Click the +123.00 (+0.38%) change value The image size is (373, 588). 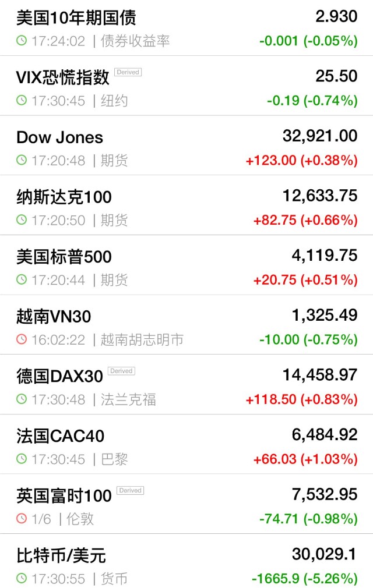pyautogui.click(x=302, y=160)
